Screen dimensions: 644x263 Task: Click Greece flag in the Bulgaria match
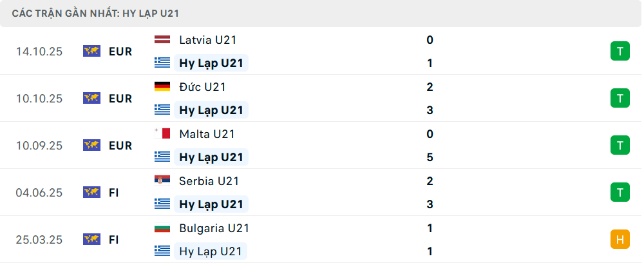162,251
